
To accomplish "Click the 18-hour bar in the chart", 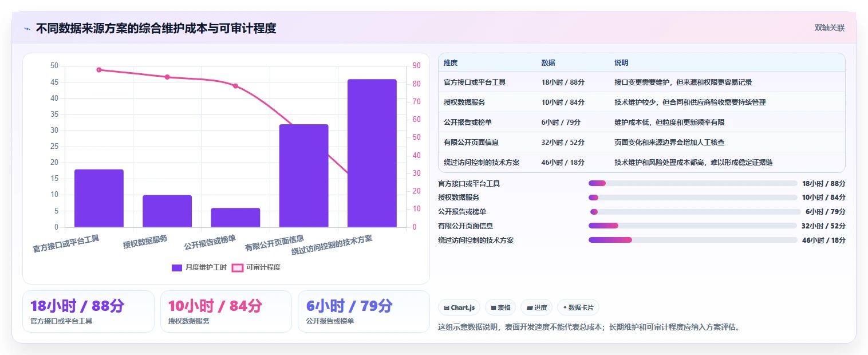I will [99, 198].
